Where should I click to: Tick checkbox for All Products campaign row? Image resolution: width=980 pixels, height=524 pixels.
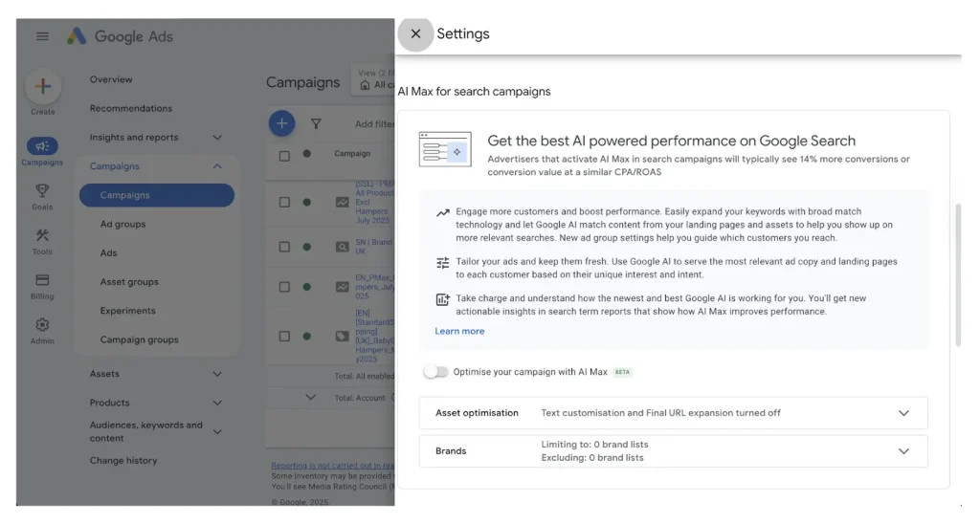(x=284, y=203)
